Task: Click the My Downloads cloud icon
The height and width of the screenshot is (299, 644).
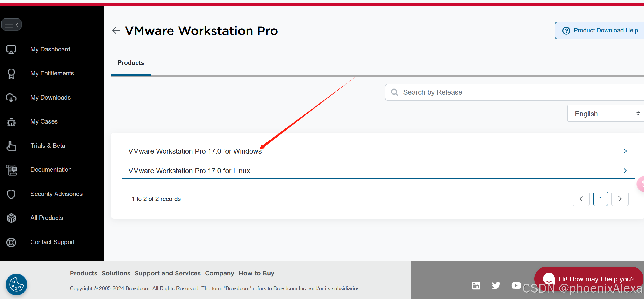Action: (x=11, y=98)
